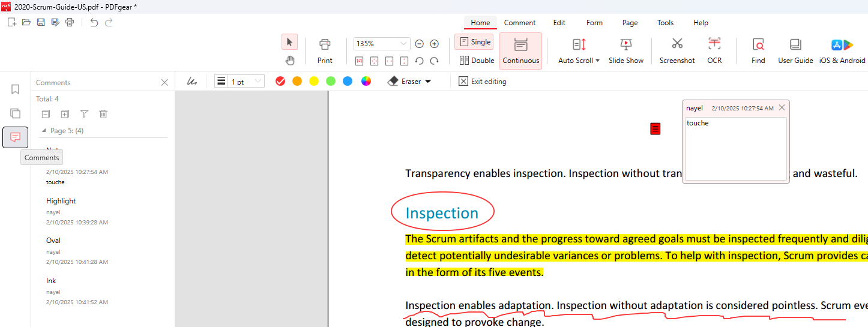Select the Oval comment in list

tap(53, 241)
